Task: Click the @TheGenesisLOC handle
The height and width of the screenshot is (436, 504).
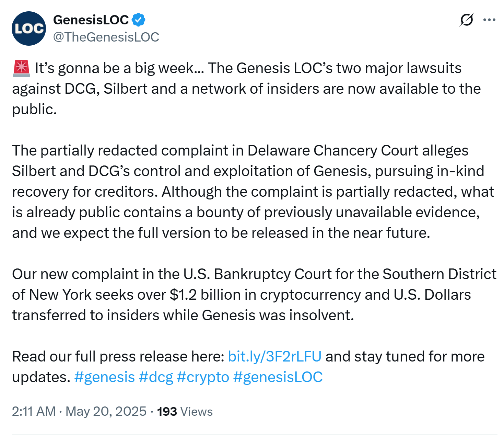Action: click(106, 37)
